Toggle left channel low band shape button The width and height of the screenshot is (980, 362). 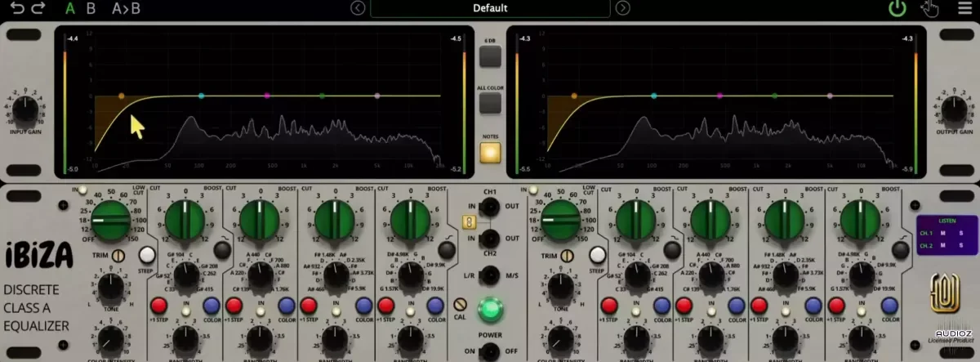coord(221,250)
